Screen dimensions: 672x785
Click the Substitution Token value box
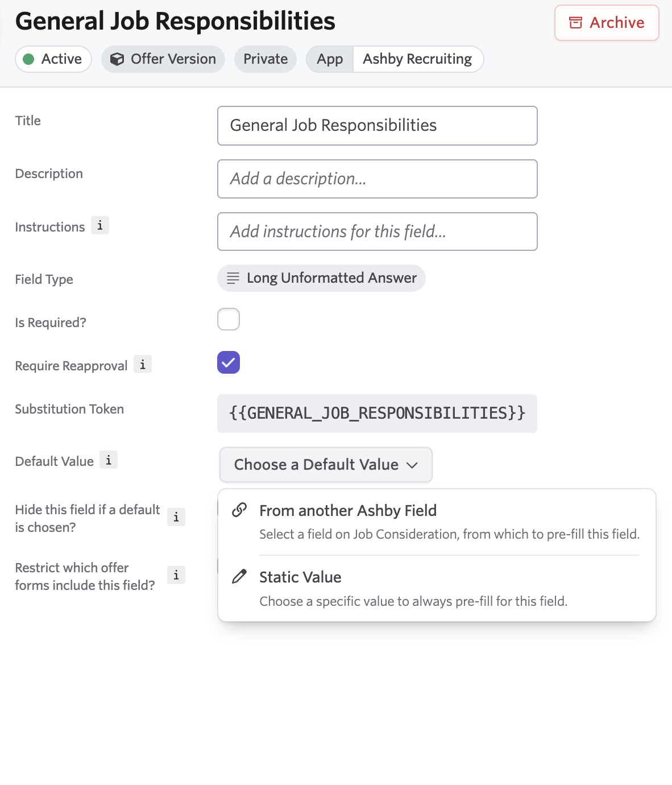tap(377, 414)
